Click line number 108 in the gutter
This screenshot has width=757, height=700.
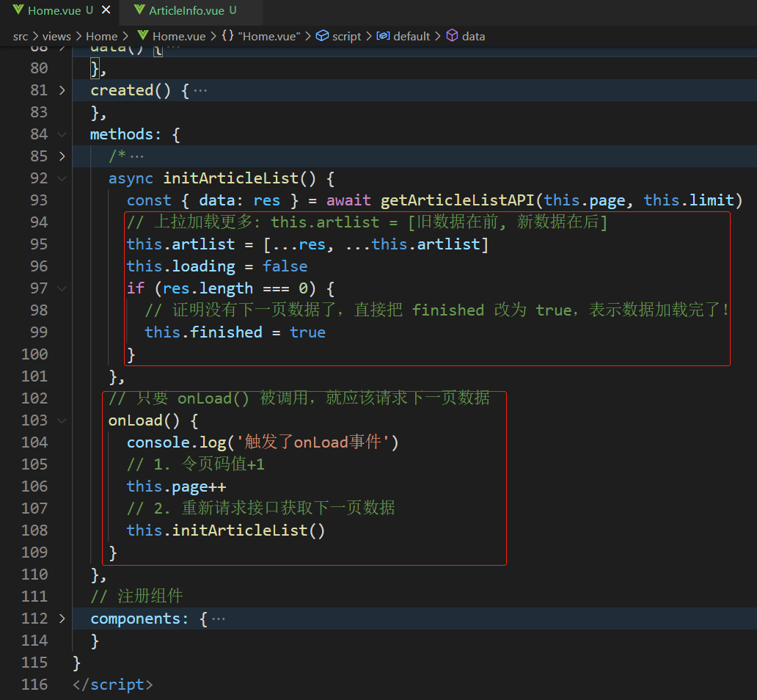tap(34, 530)
